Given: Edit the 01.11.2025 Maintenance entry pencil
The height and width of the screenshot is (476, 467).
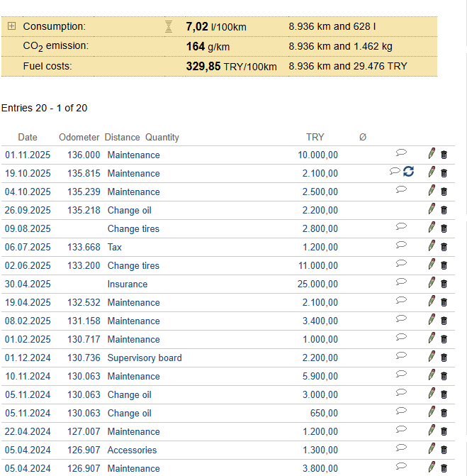Looking at the screenshot, I should click(x=432, y=153).
